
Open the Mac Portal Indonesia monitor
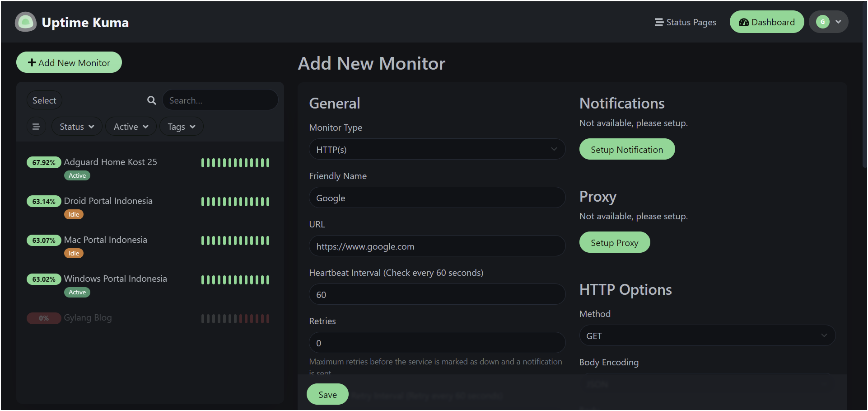[x=150, y=246]
